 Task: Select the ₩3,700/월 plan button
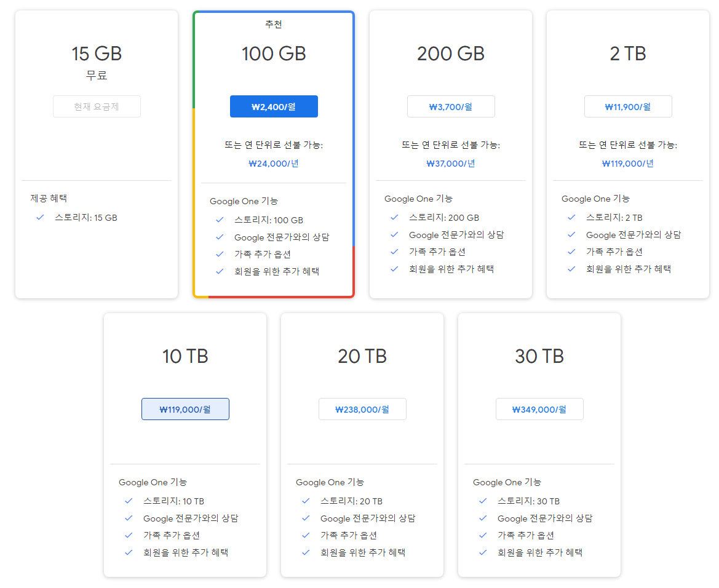[x=451, y=106]
